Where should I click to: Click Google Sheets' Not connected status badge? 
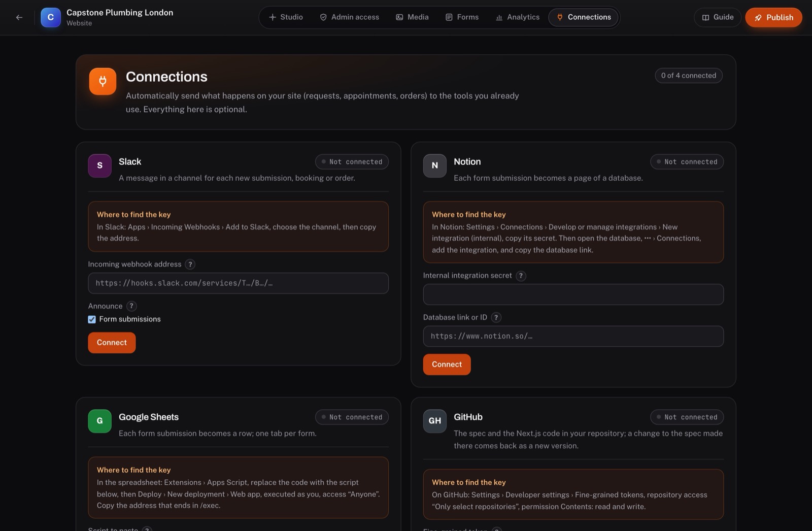pyautogui.click(x=352, y=417)
